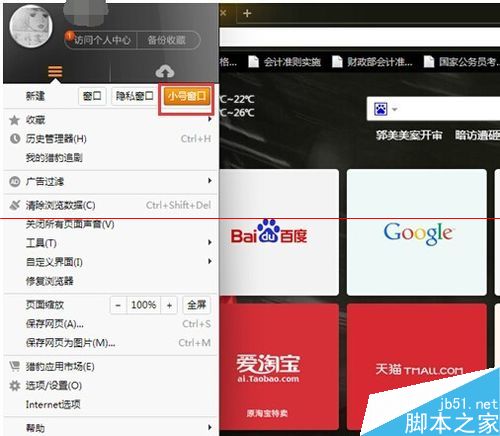This screenshot has width=500, height=436.
Task: Open a new 隐私窗口 button
Action: point(134,96)
